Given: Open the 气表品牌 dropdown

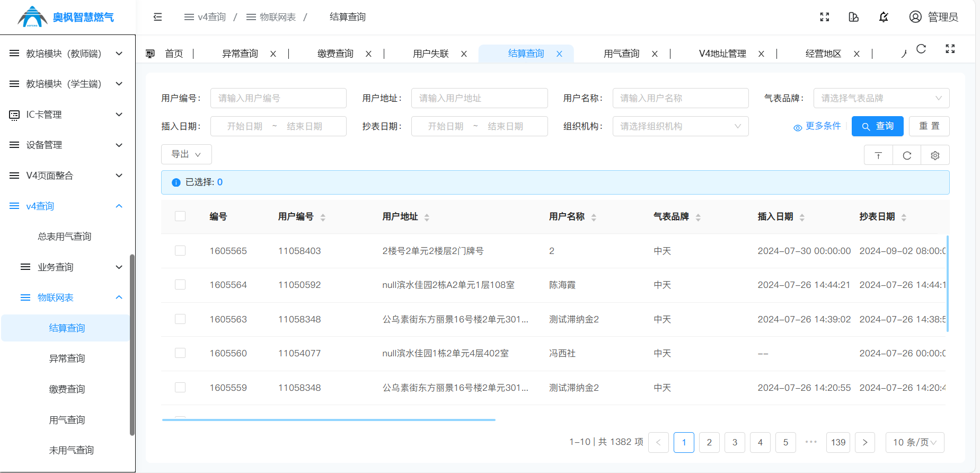Looking at the screenshot, I should 881,98.
